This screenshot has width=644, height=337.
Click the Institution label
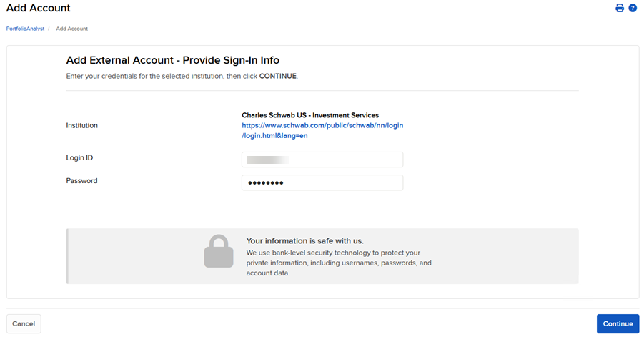(82, 125)
